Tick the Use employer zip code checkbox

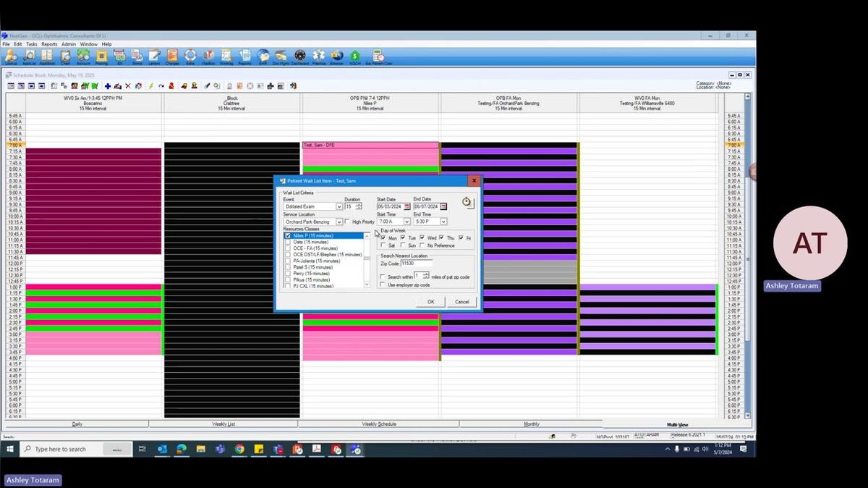(383, 285)
